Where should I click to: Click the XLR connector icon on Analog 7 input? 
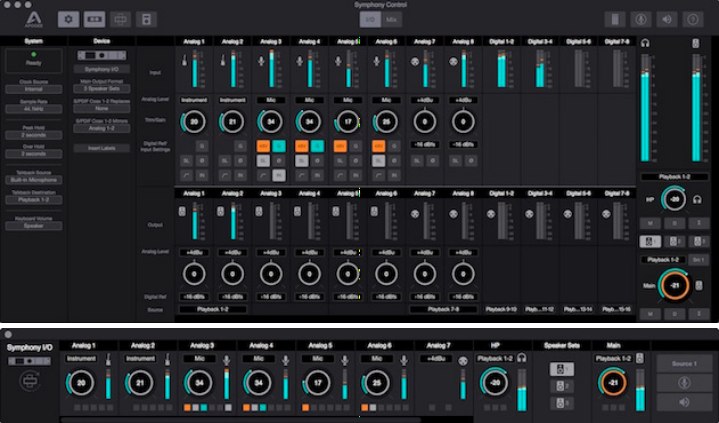point(415,61)
